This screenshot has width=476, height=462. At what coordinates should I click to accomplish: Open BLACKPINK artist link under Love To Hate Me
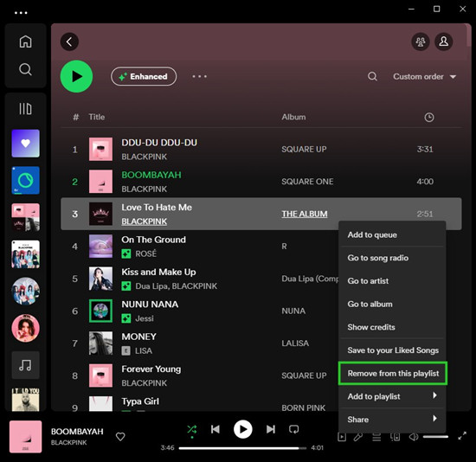pos(145,221)
